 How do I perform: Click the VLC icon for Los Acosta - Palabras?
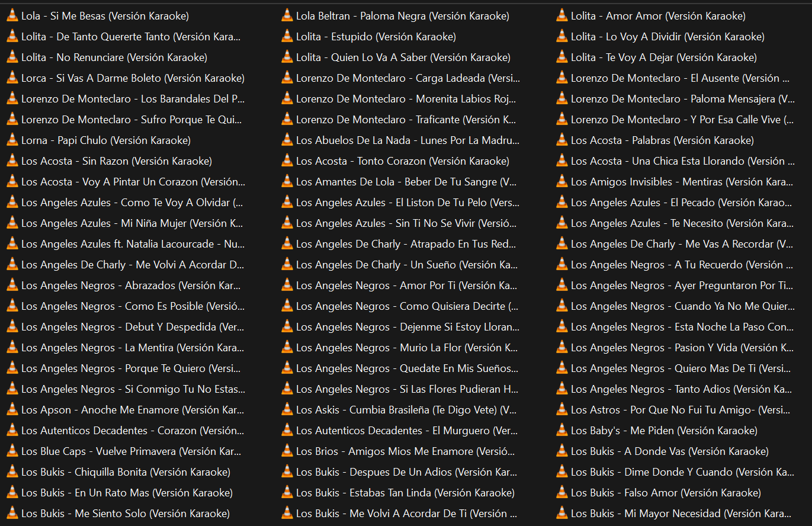[x=562, y=140]
